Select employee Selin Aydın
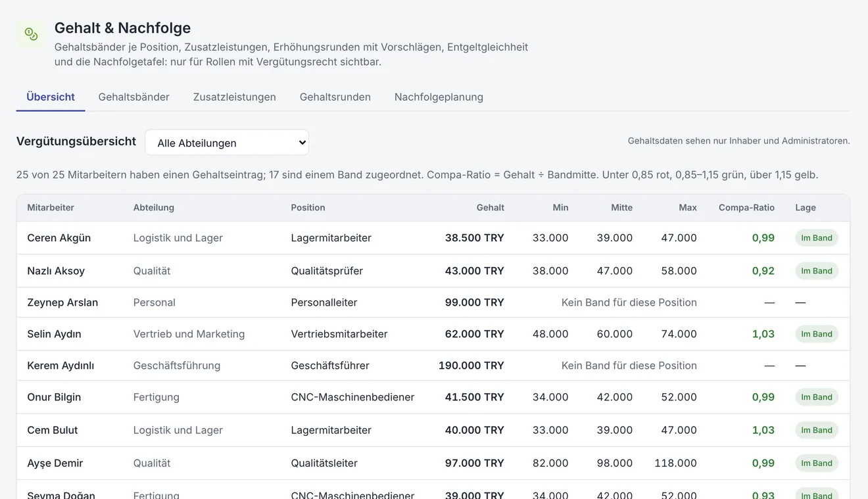Screen dimensions: 868x499 pos(54,334)
